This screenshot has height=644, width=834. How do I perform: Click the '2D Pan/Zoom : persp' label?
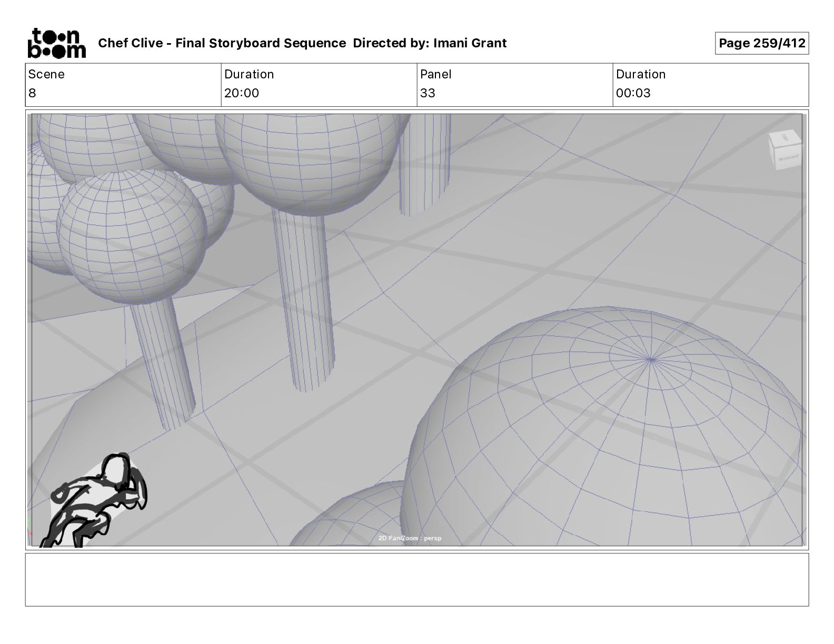[410, 538]
